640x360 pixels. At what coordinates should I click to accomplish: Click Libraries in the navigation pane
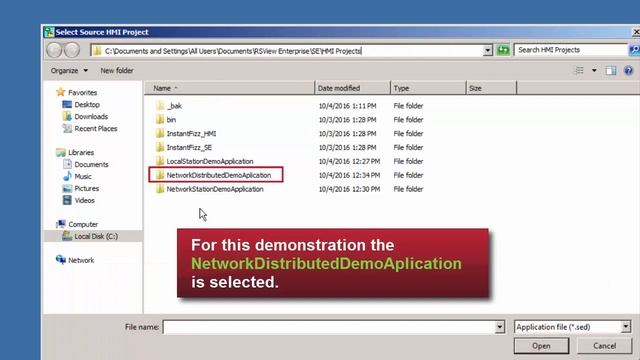[76, 152]
